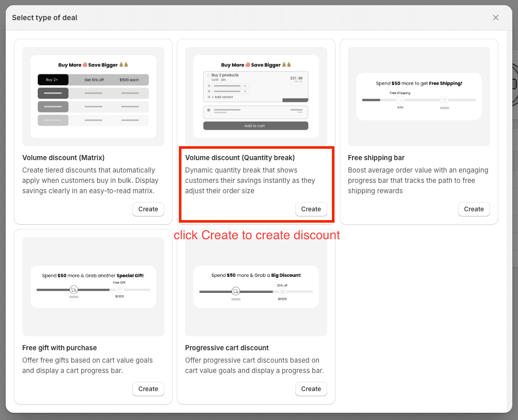Screen dimensions: 518x420
Task: Create a Volume discount (Quantity break) deal
Action: [x=311, y=209]
